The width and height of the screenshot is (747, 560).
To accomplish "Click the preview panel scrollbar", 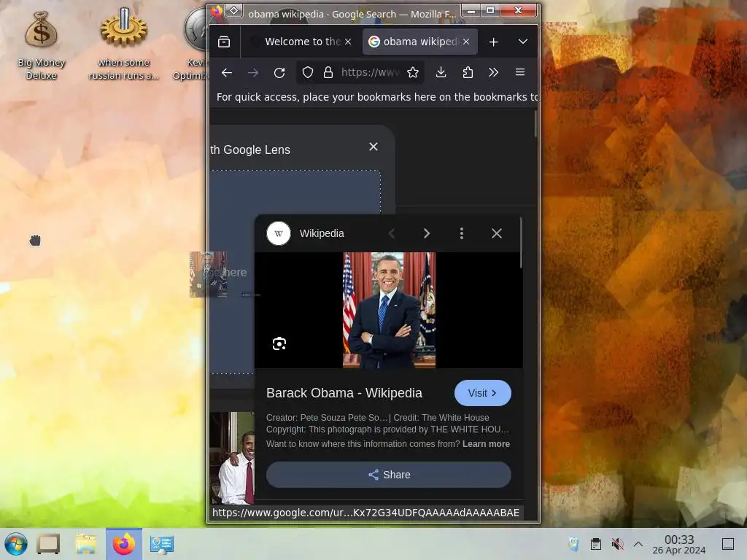I will coord(521,243).
